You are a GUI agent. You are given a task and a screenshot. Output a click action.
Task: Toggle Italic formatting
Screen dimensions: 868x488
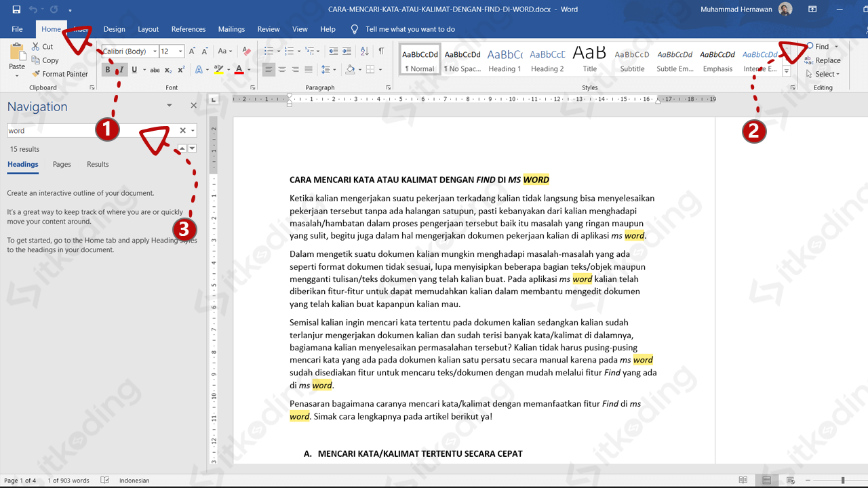tap(121, 70)
